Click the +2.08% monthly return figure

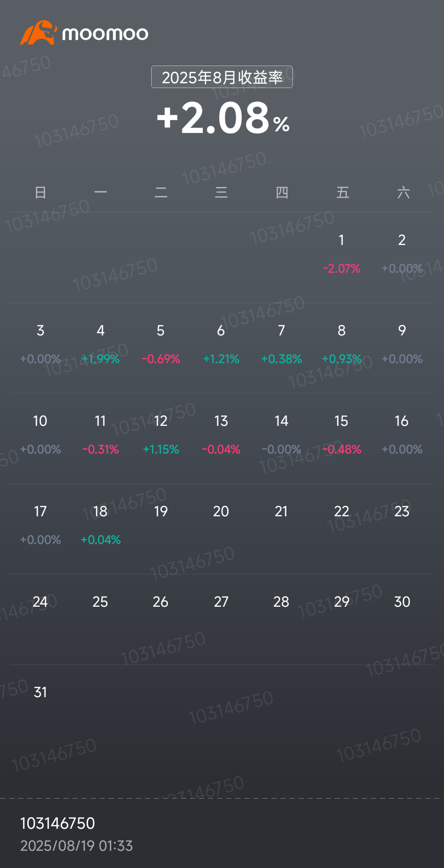[x=223, y=118]
